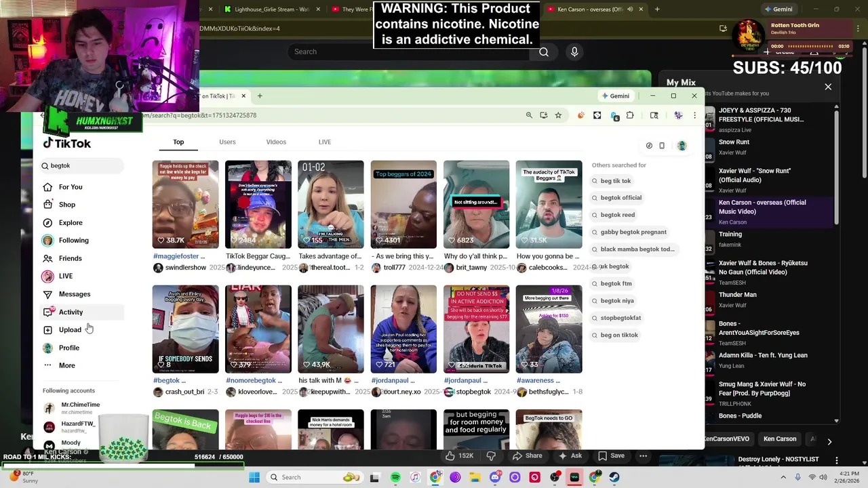Image resolution: width=868 pixels, height=488 pixels.
Task: Open brit_tawny's profile name
Action: [x=471, y=268]
